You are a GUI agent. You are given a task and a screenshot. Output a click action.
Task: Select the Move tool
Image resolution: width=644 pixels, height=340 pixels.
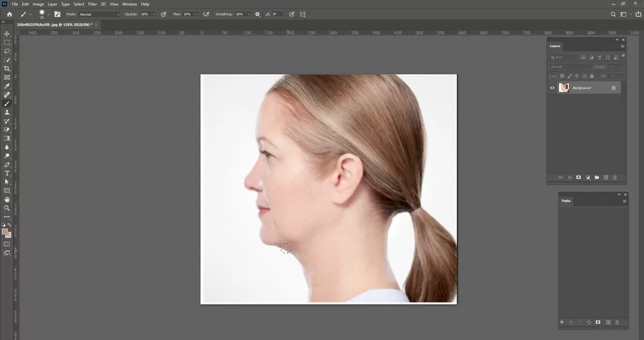pos(7,33)
